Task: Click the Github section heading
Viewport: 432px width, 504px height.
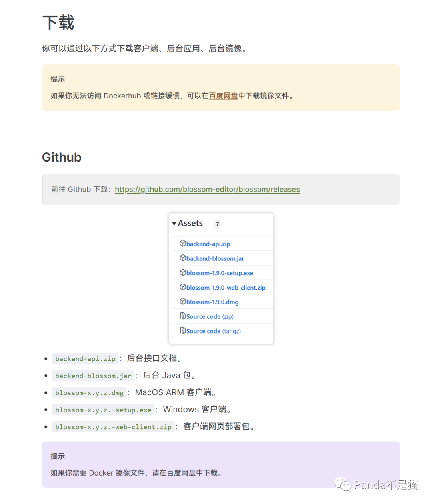Action: (62, 157)
